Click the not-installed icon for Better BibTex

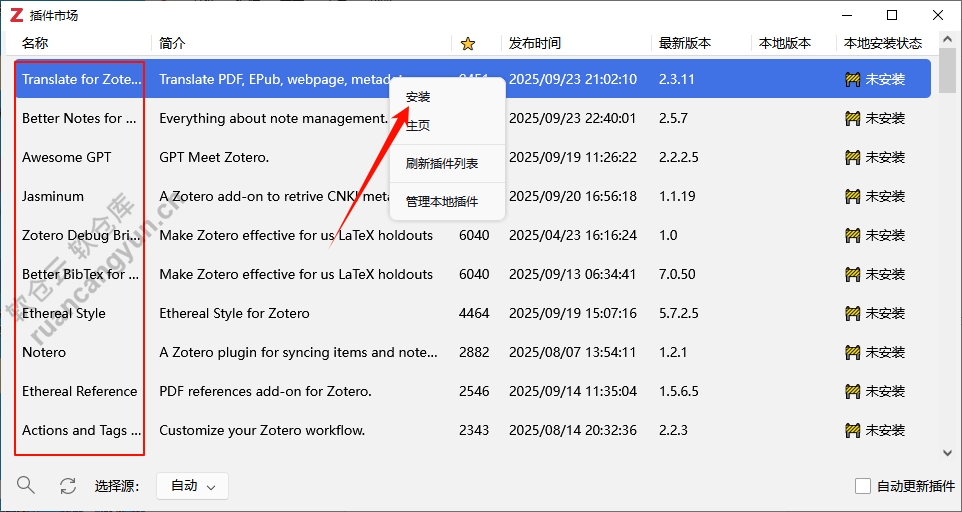[852, 275]
